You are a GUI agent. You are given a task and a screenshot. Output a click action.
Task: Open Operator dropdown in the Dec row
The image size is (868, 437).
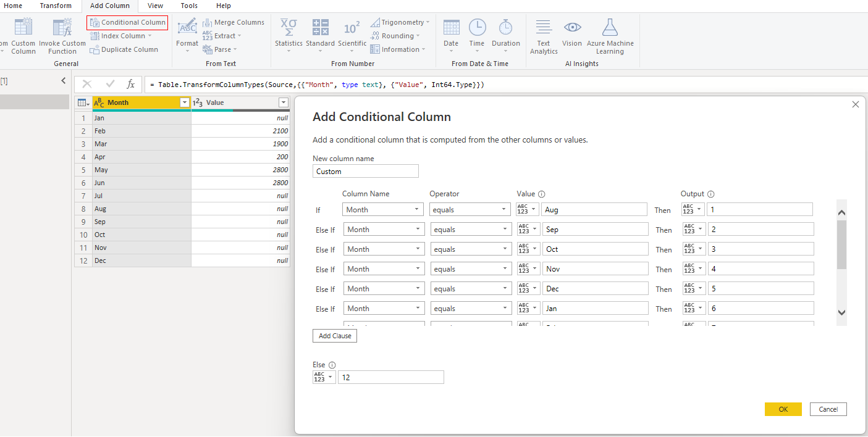click(471, 289)
